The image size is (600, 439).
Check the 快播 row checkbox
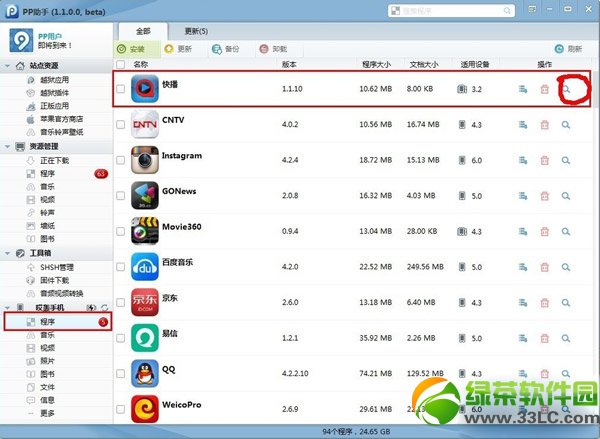tap(121, 89)
